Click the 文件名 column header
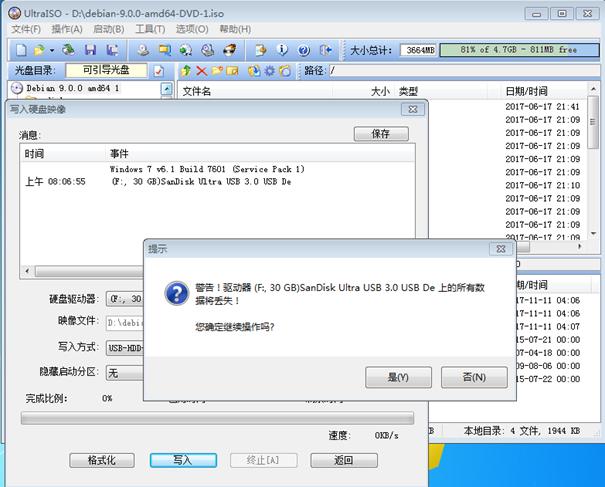605x487 pixels. (255, 91)
